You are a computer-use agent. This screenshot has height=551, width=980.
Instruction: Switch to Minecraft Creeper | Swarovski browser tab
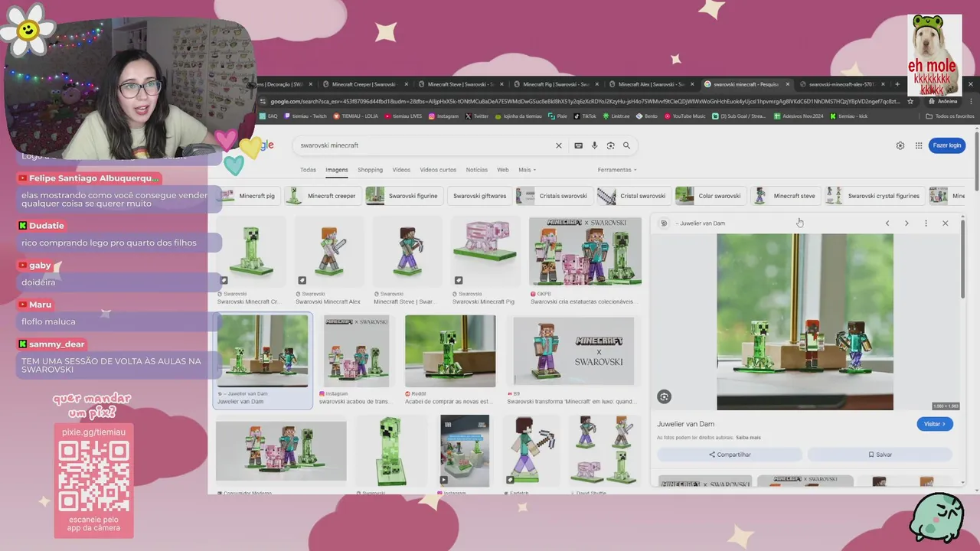point(364,84)
